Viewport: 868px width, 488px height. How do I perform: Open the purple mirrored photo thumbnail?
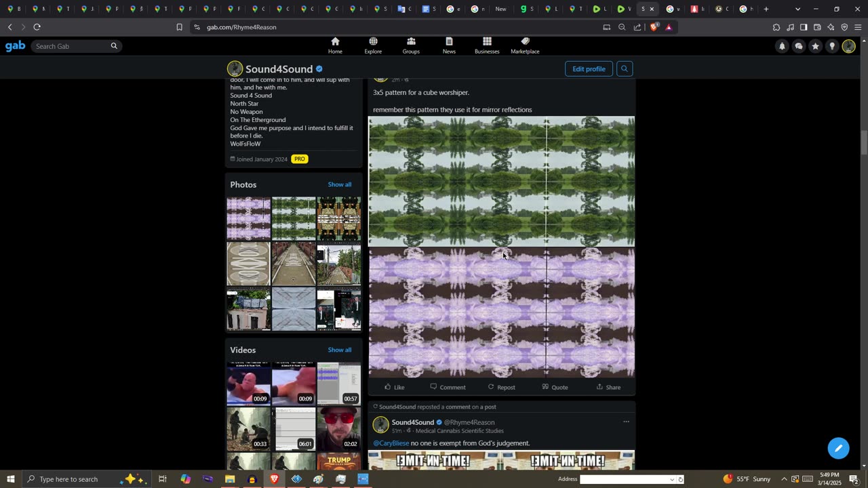pyautogui.click(x=248, y=218)
